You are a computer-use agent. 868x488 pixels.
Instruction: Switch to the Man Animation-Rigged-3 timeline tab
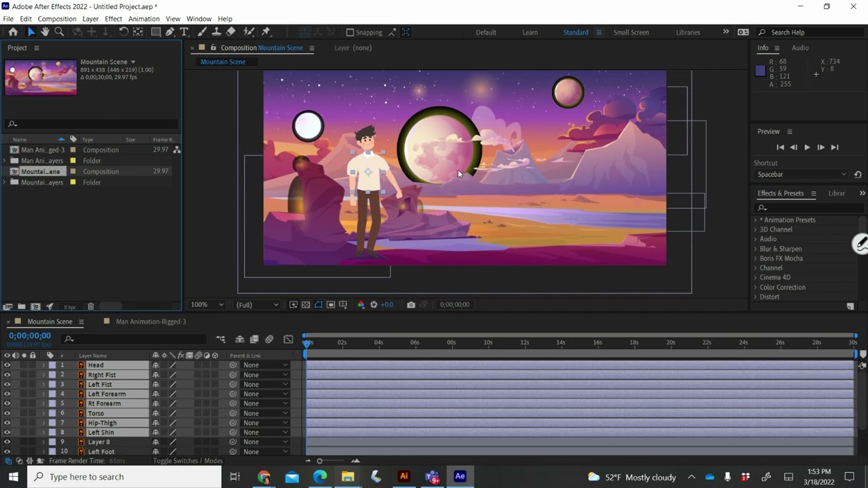tap(151, 322)
